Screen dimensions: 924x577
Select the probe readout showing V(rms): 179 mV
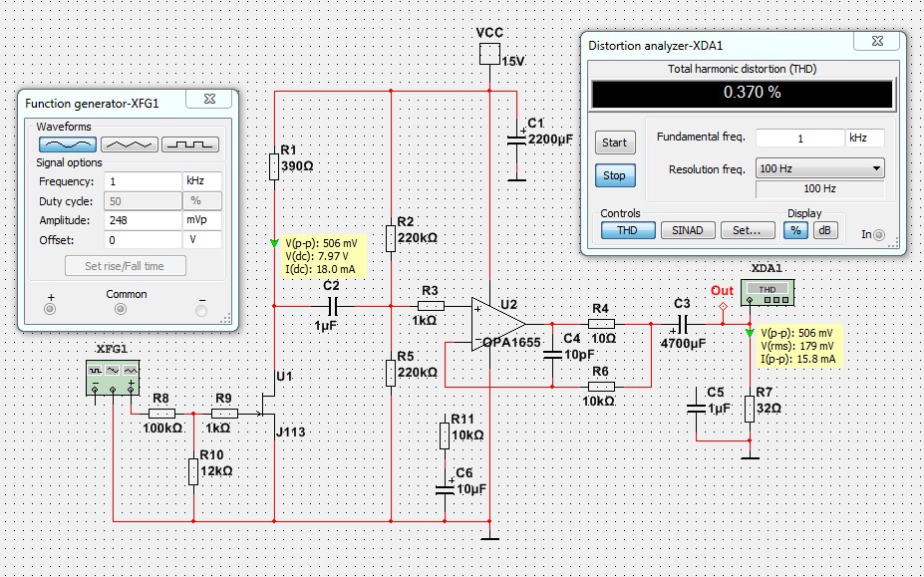coord(800,346)
